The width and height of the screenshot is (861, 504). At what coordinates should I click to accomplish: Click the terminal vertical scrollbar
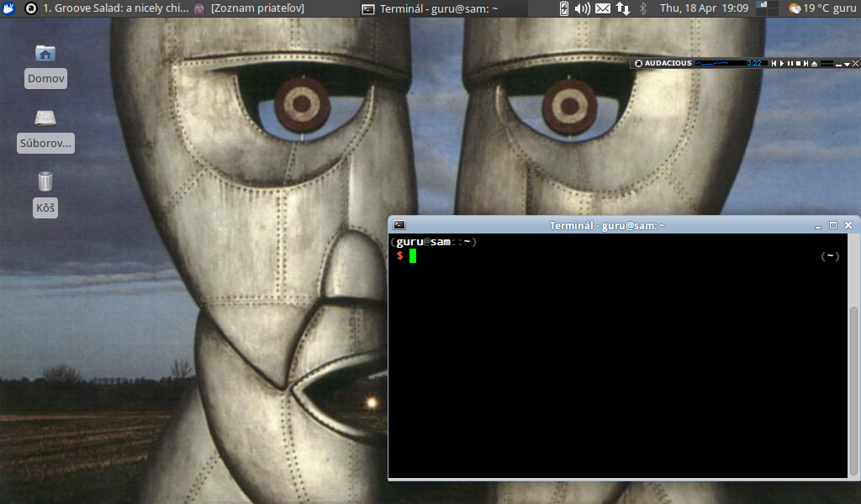[x=853, y=390]
